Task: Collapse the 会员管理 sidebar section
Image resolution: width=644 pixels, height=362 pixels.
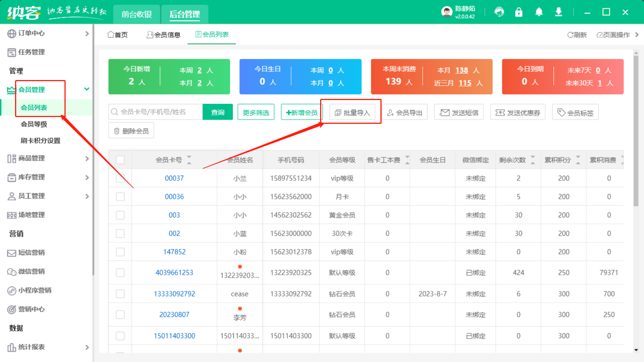Action: pyautogui.click(x=86, y=89)
